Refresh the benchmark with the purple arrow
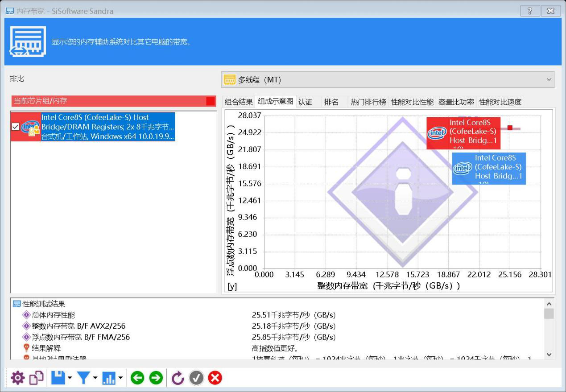 tap(178, 378)
